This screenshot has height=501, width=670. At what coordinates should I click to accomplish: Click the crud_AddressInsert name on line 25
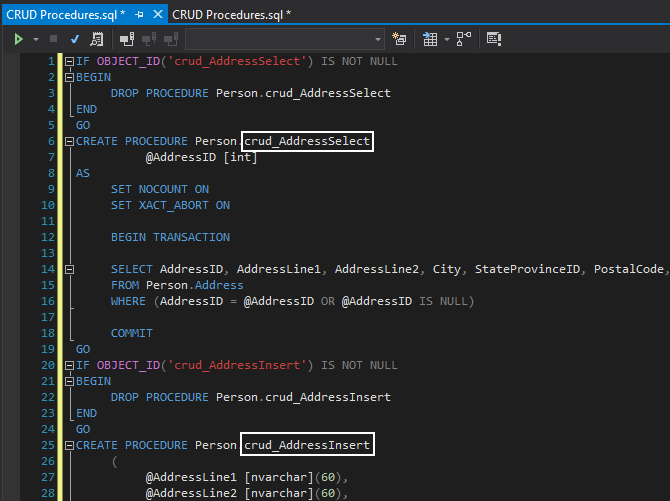point(307,445)
